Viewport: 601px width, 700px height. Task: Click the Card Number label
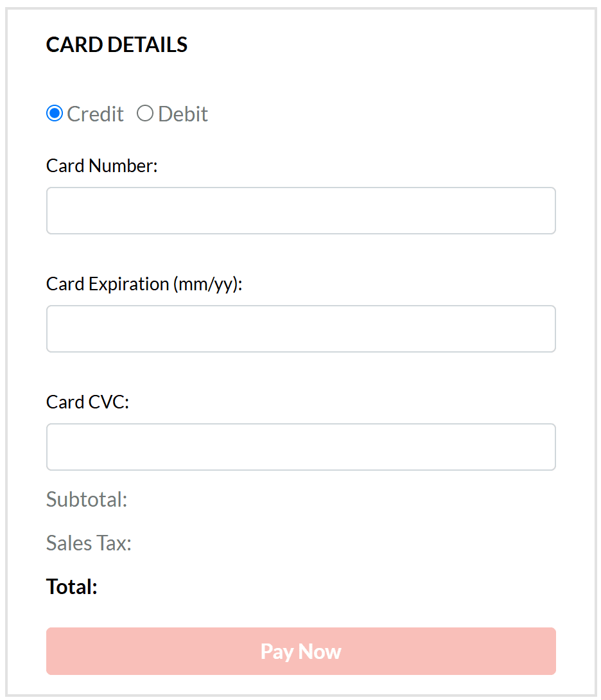click(101, 166)
